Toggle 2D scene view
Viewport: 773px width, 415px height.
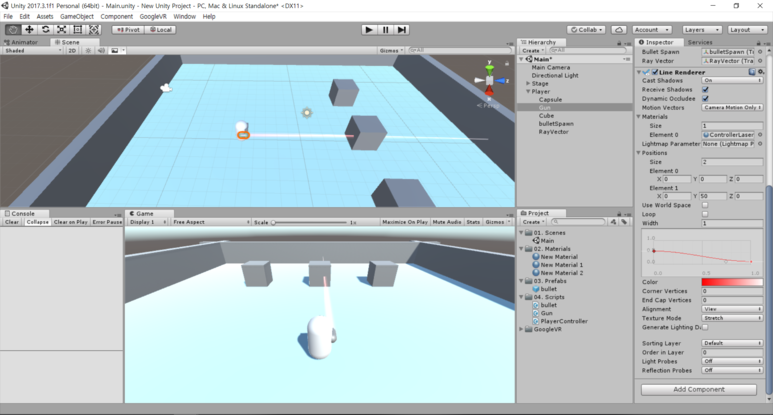(72, 50)
